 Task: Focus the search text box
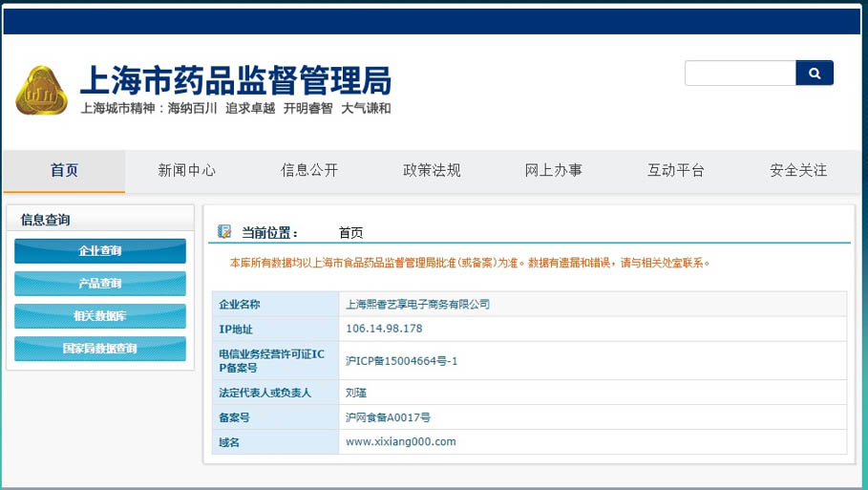pyautogui.click(x=740, y=73)
